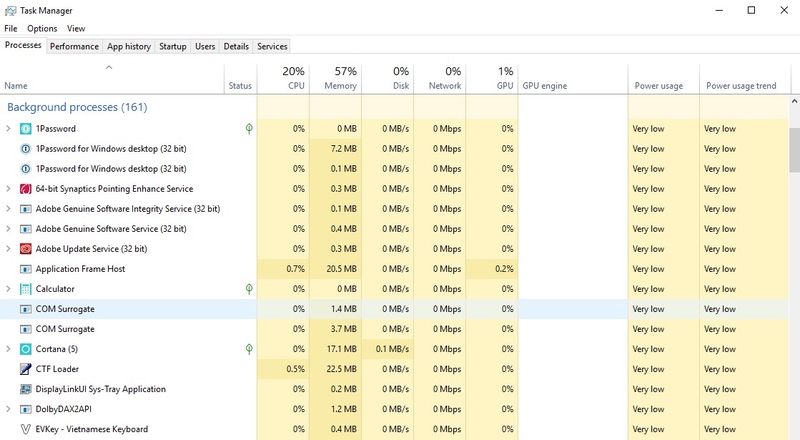This screenshot has width=800, height=440.
Task: Select the 1Password process icon
Action: [x=26, y=129]
